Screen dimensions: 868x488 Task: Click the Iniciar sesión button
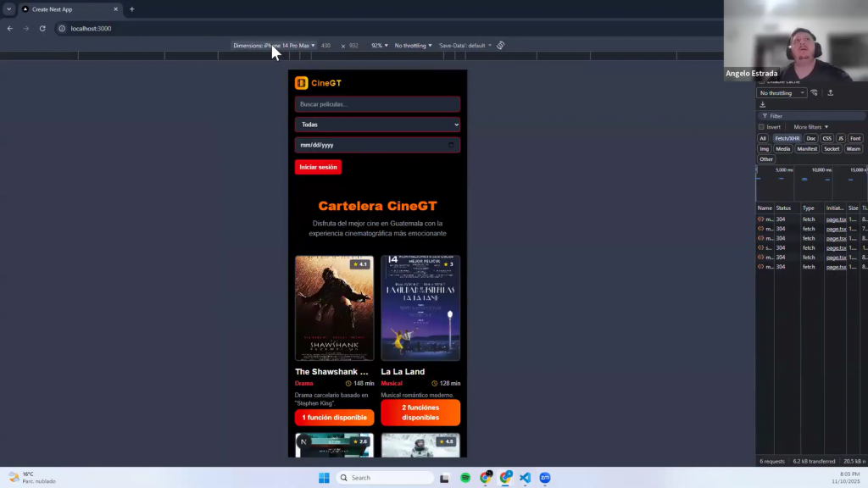click(x=318, y=168)
